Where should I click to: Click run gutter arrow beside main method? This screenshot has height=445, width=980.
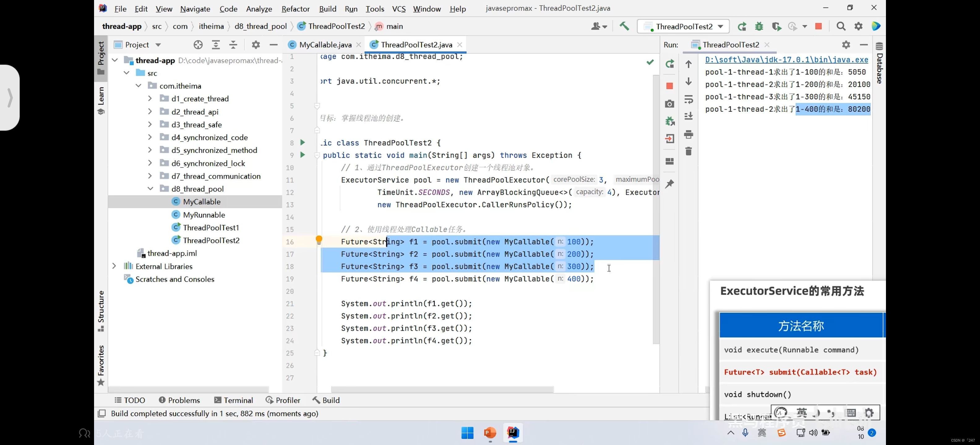(x=303, y=155)
